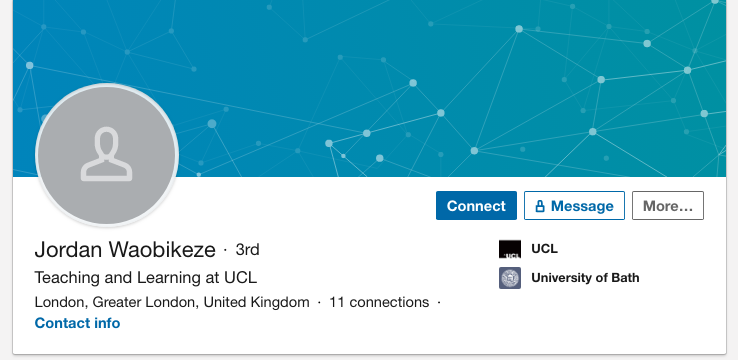Click the Connect button
738x360 pixels.
coord(476,206)
